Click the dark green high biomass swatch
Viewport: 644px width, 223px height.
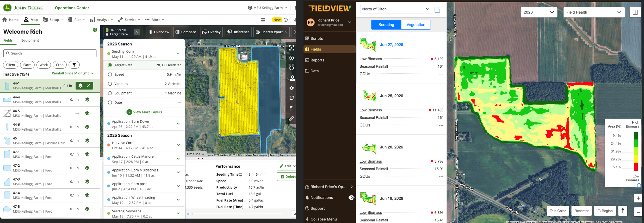click(636, 136)
